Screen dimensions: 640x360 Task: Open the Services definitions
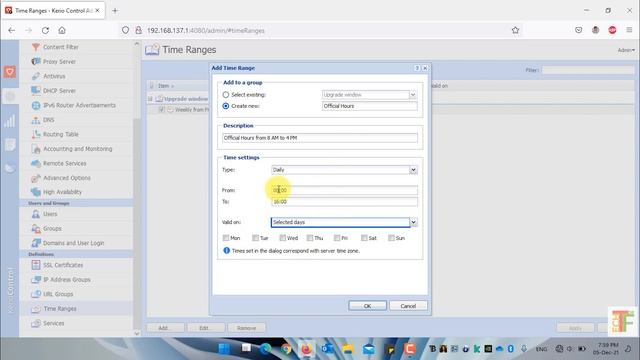[x=53, y=323]
